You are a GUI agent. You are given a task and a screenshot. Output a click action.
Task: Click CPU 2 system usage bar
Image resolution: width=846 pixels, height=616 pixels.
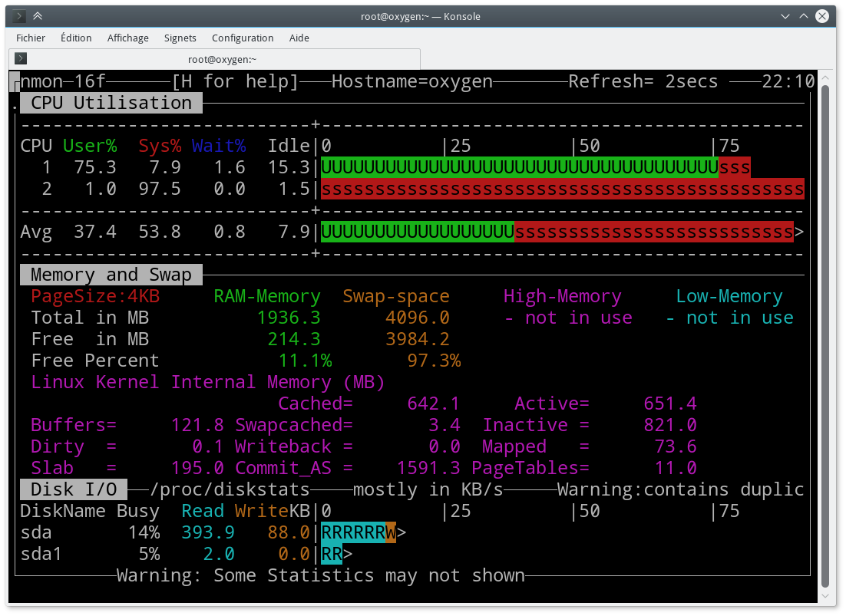(x=563, y=189)
